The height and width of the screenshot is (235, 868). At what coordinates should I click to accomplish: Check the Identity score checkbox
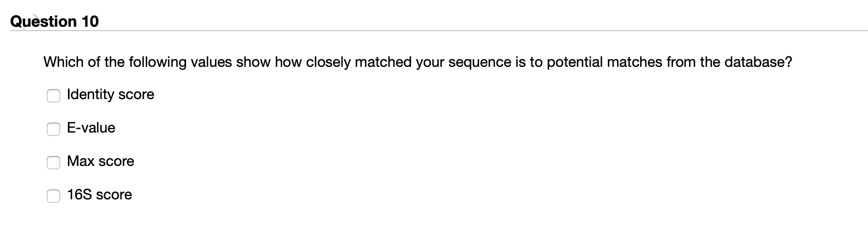[x=53, y=96]
